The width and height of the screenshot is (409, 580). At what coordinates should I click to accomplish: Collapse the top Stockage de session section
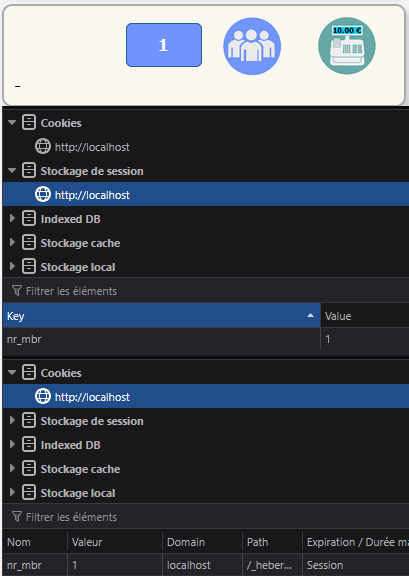[x=12, y=171]
